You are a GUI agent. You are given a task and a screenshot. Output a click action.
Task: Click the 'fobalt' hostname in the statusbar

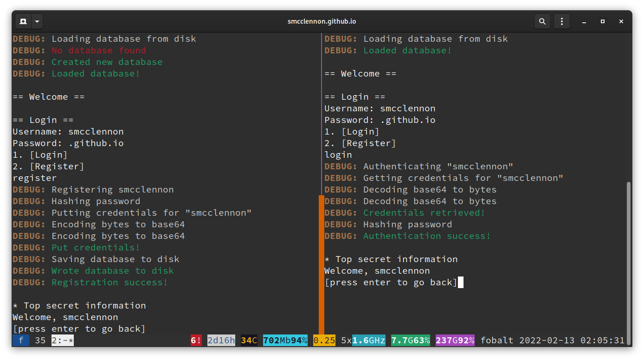click(x=497, y=340)
